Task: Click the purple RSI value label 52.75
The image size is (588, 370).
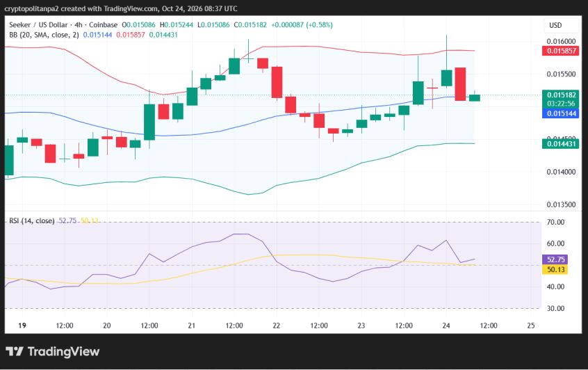Action: (555, 259)
